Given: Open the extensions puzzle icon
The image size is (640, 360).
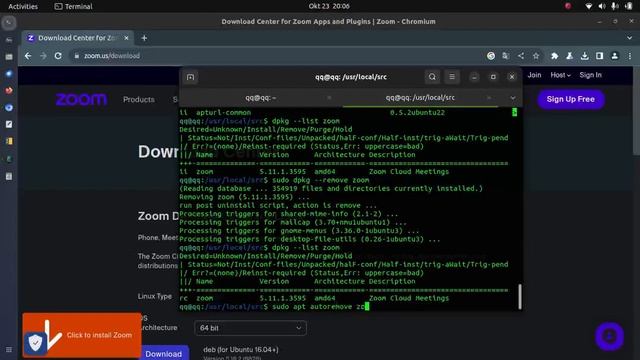Looking at the screenshot, I should point(554,56).
